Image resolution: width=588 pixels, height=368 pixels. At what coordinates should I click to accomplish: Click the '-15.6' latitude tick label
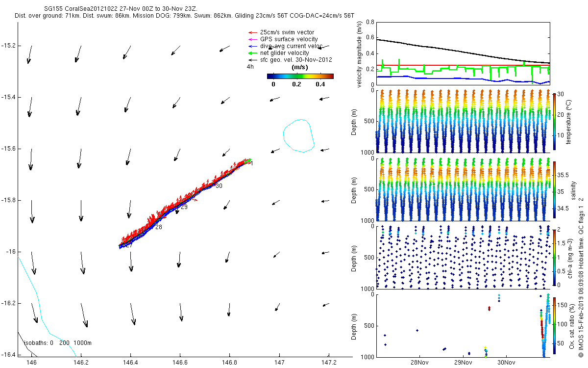[x=8, y=149]
